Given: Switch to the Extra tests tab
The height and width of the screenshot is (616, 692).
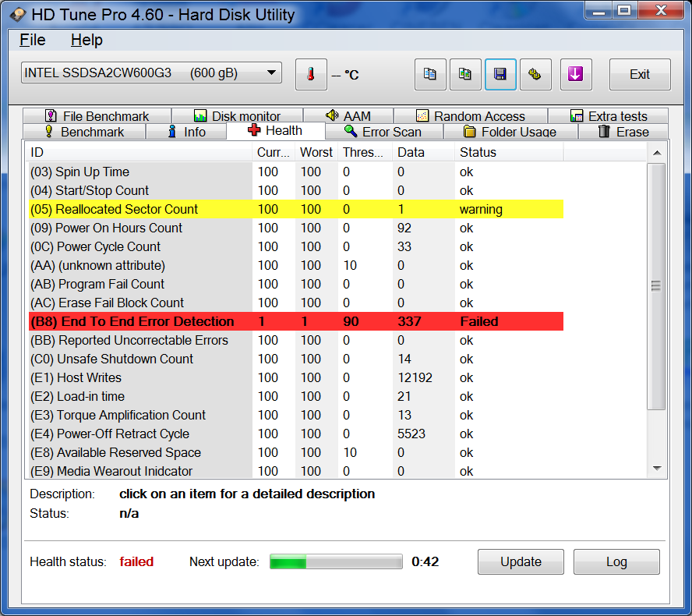Looking at the screenshot, I should (x=608, y=115).
